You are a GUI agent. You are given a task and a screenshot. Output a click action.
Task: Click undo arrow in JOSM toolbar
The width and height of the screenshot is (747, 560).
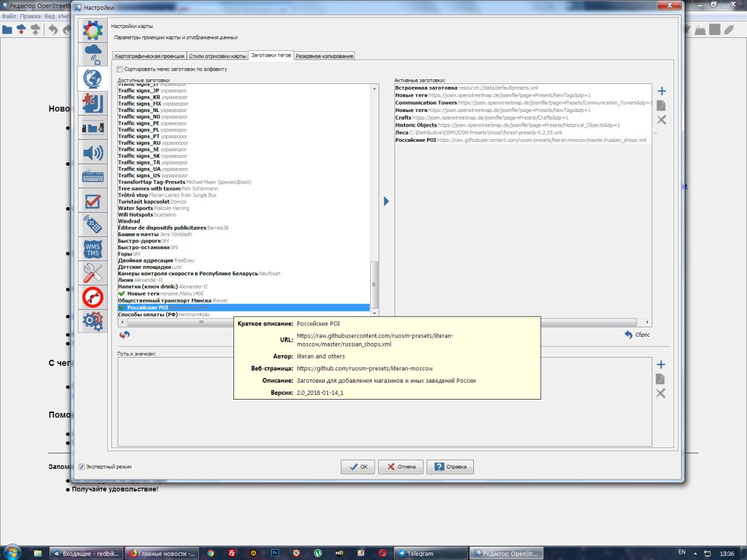click(x=53, y=29)
